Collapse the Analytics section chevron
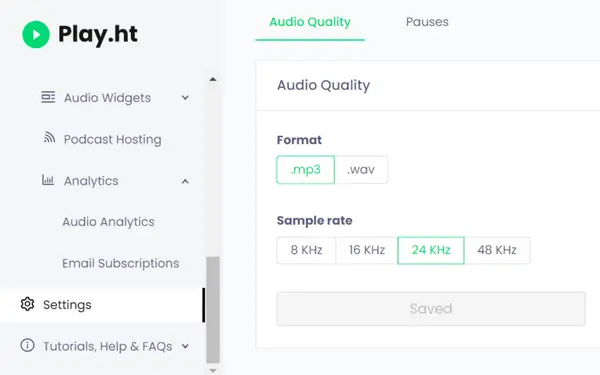This screenshot has width=600, height=375. (185, 181)
